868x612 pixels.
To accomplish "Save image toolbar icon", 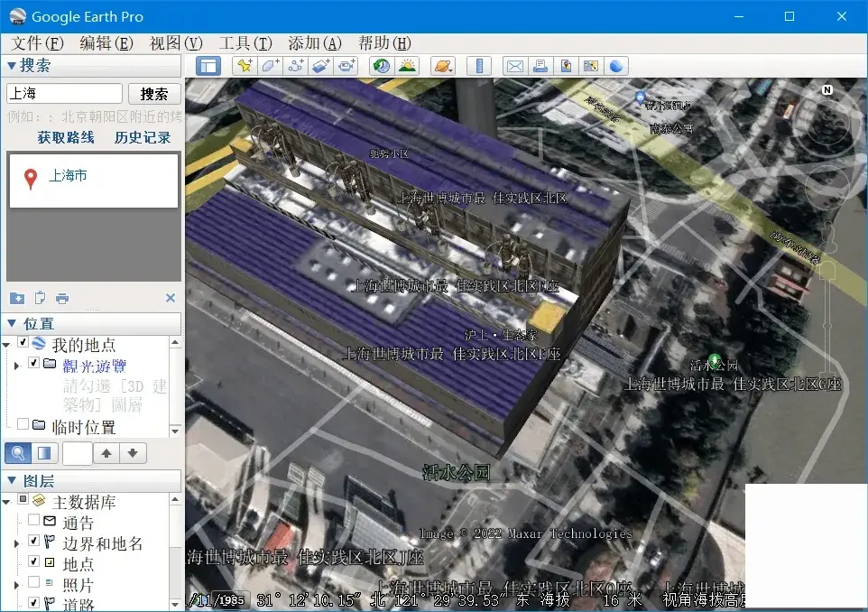I will 566,66.
